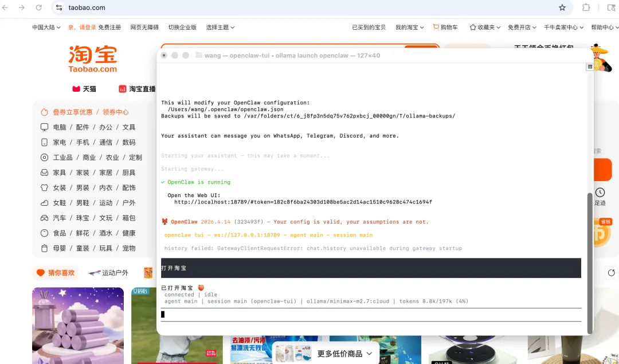The image size is (619, 364).
Task: Click the bottle icon beside 母婴 category
Action: [x=44, y=248]
